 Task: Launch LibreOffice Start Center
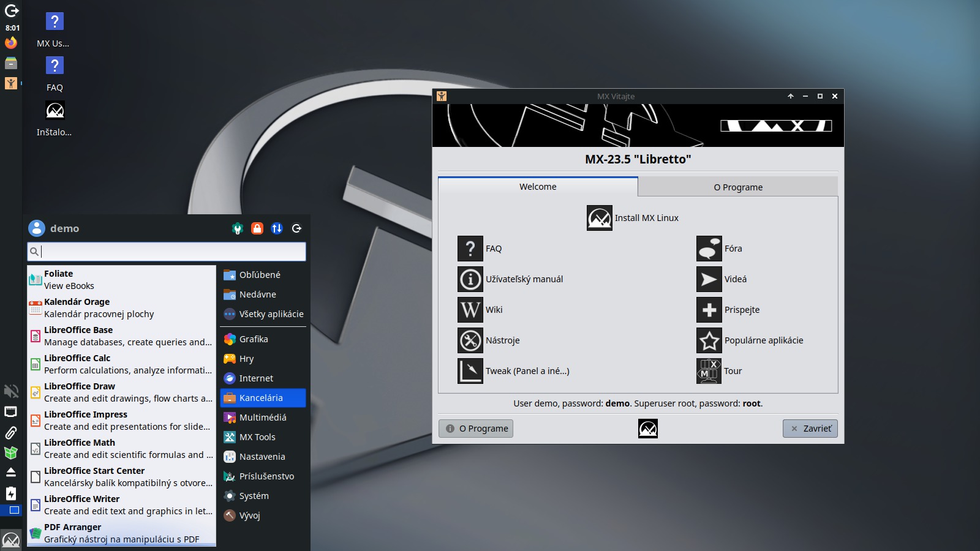click(121, 477)
